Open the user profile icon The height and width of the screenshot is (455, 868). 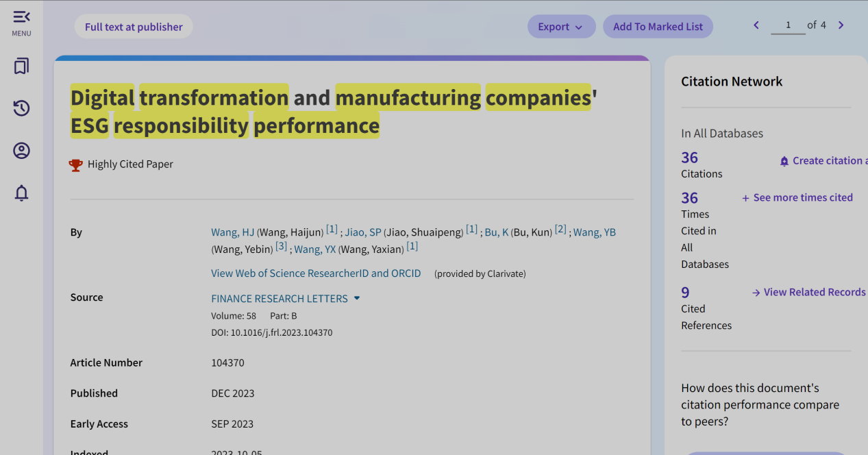tap(21, 151)
